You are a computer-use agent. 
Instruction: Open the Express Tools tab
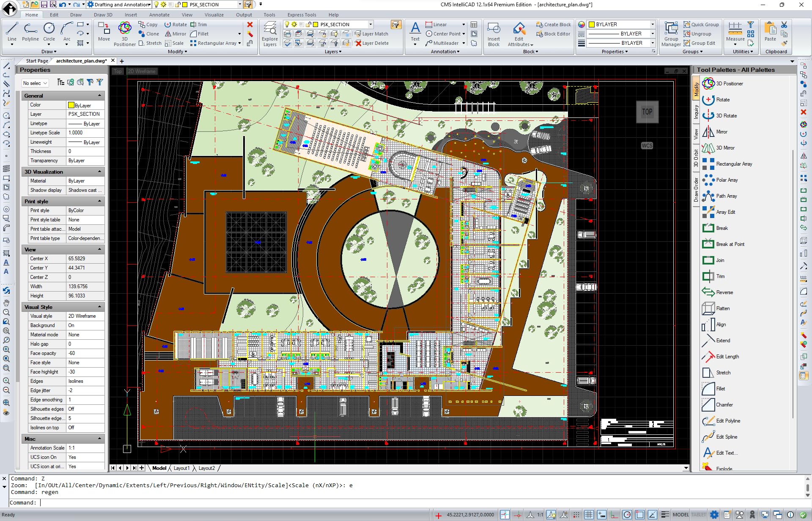coord(302,15)
